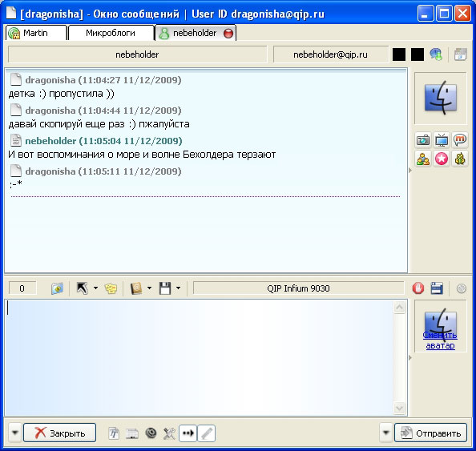Click the TV monitor icon in side panel

point(442,140)
